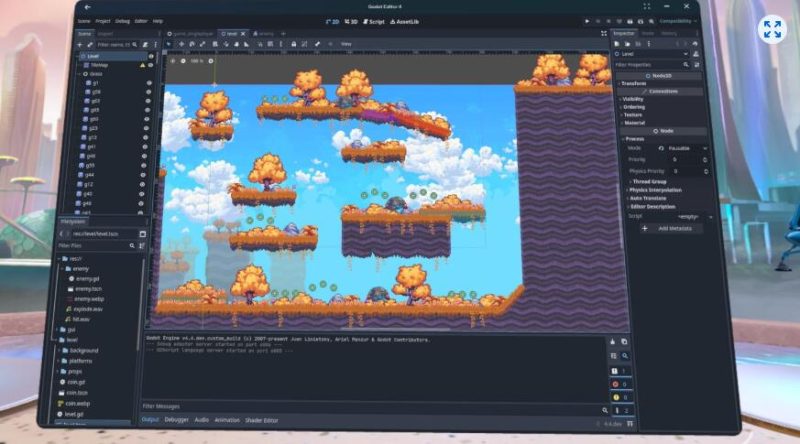Choose the Select Mode arrow tool
The width and height of the screenshot is (800, 444).
click(169, 44)
